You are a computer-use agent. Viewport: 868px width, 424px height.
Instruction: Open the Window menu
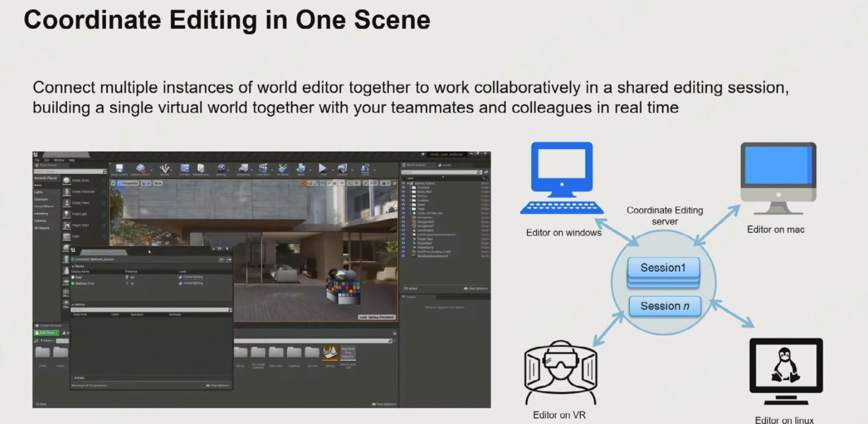(x=59, y=160)
